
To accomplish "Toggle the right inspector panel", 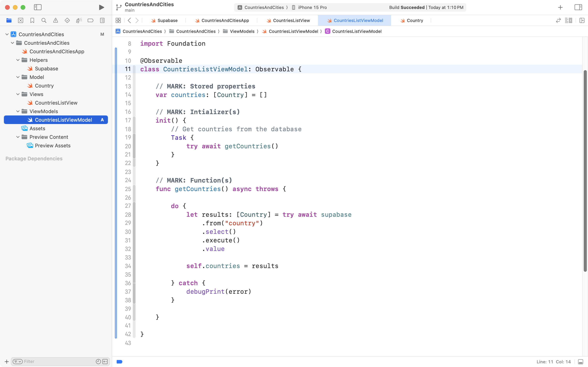I will (x=578, y=7).
